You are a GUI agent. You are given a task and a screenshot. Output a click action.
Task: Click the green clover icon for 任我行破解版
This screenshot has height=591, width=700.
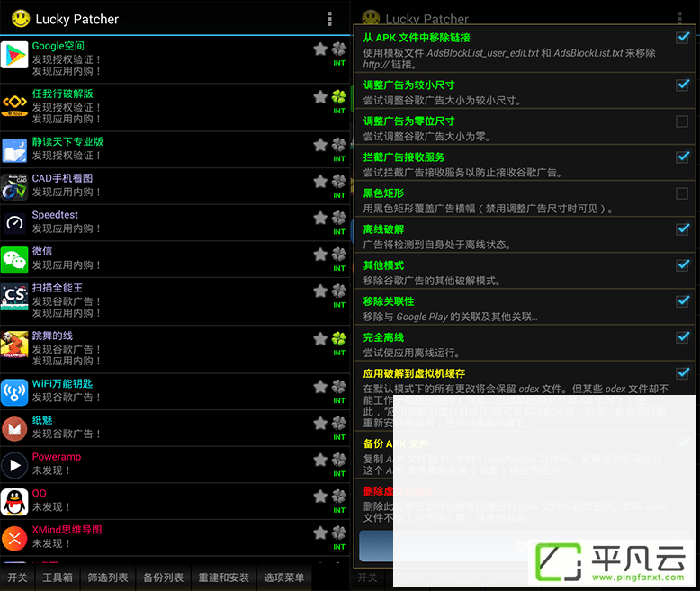pos(339,96)
